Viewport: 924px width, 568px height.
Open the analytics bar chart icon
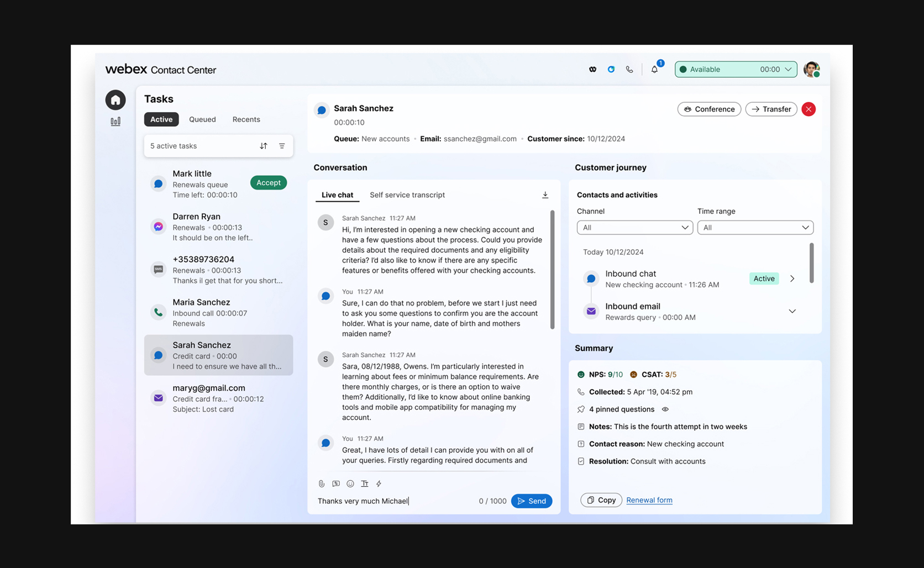coord(116,122)
